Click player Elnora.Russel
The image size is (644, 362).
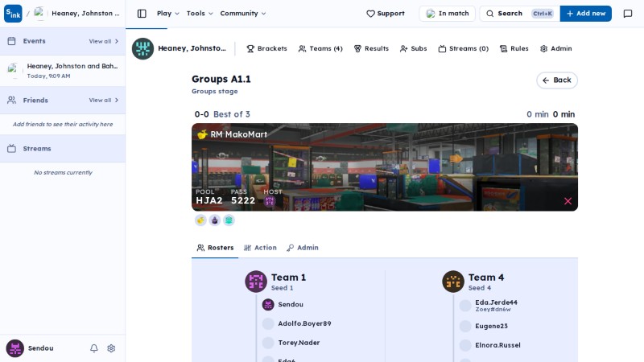coord(497,345)
